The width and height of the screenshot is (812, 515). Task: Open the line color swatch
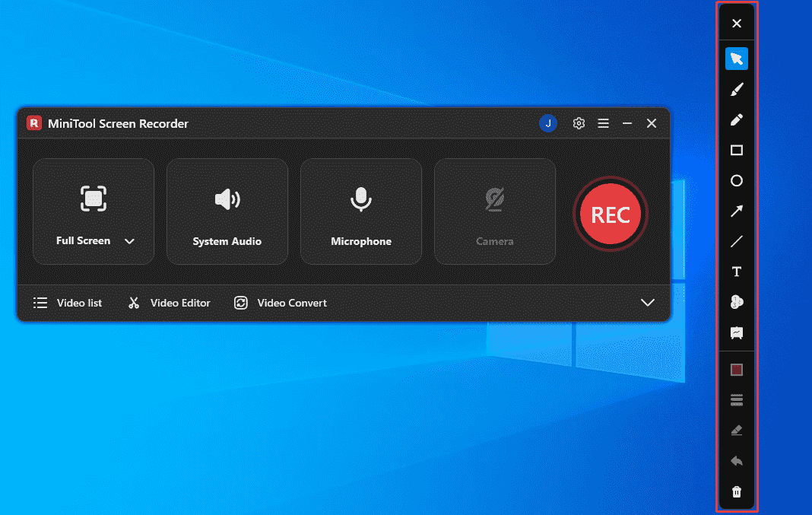(736, 369)
